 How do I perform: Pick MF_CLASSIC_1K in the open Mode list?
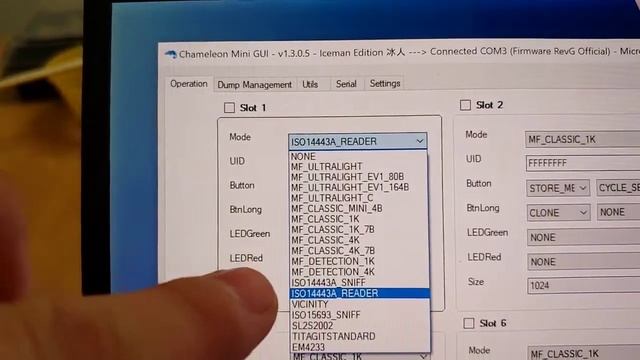pyautogui.click(x=359, y=219)
